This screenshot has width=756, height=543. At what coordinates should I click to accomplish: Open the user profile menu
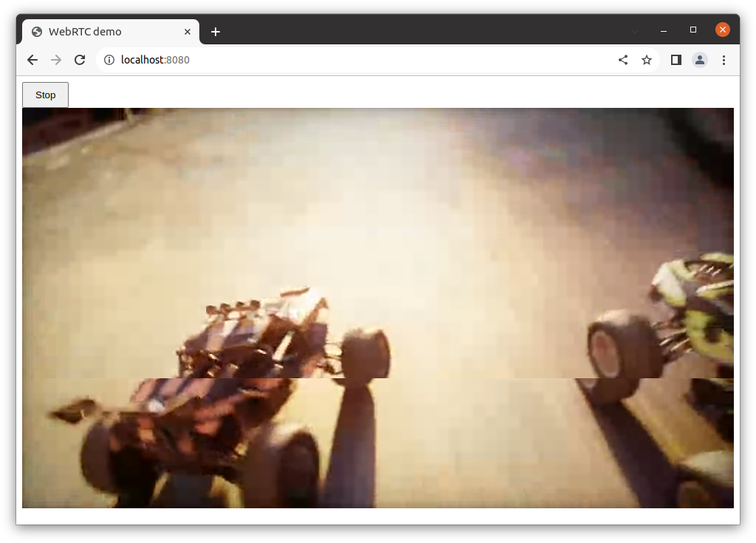(700, 60)
